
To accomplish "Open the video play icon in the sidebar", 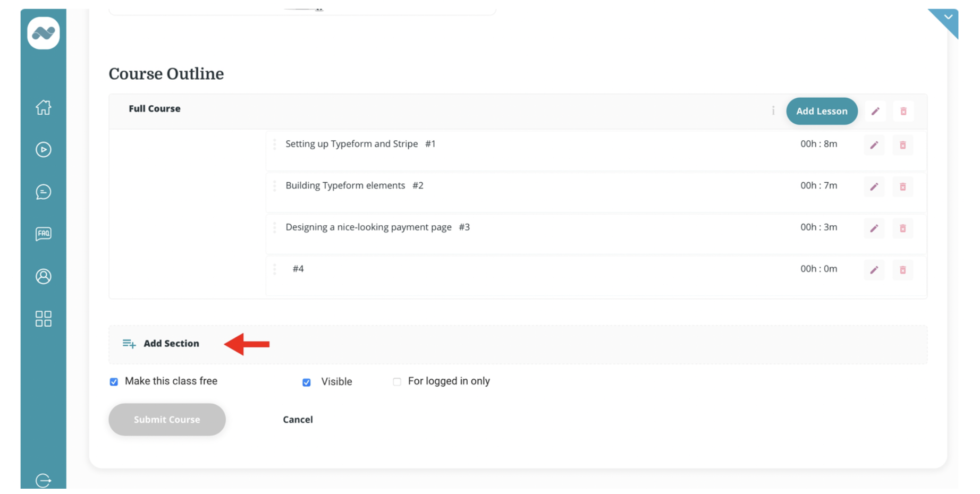I will [44, 150].
